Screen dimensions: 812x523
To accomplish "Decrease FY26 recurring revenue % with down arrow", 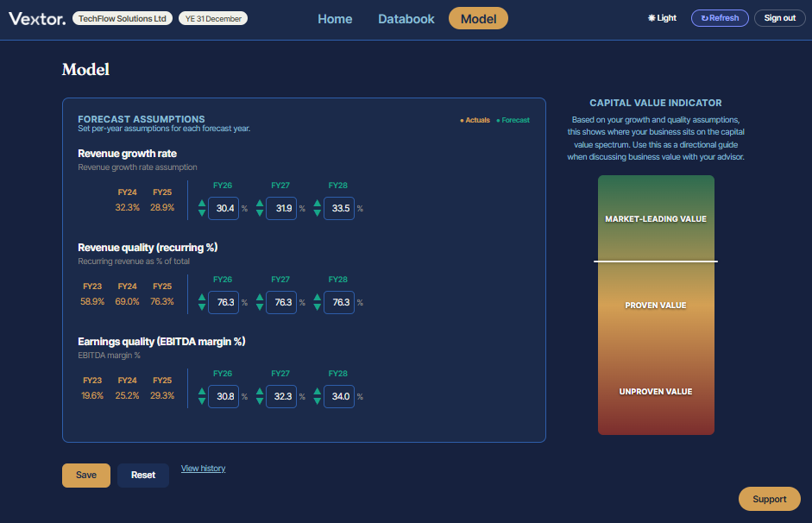I will click(202, 307).
